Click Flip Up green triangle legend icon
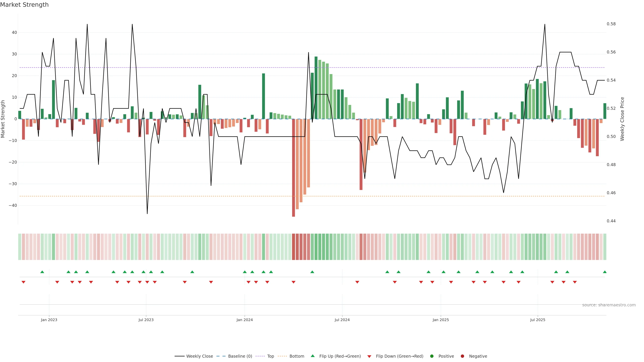644x362 pixels. tap(312, 356)
